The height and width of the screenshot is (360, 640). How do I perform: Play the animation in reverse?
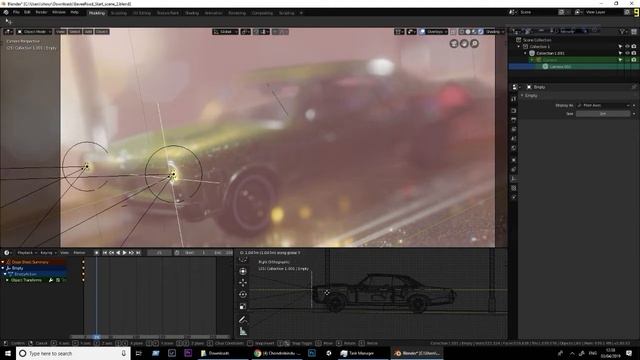coord(118,253)
